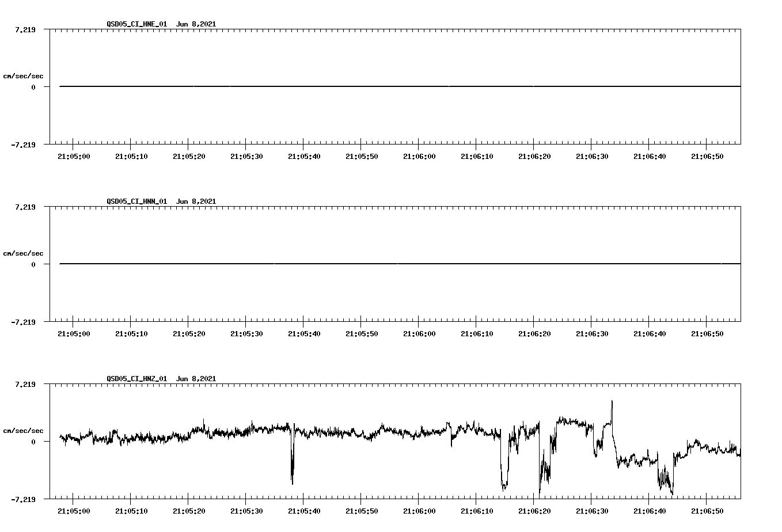Image resolution: width=782 pixels, height=532 pixels.
Task: Click 21:06:40 on the HNZ time axis
Action: 650,511
